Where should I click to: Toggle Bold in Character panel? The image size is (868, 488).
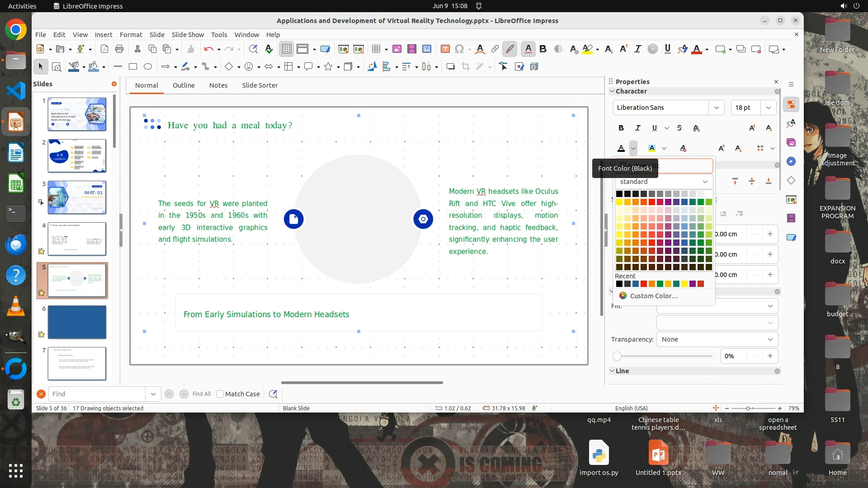(621, 128)
